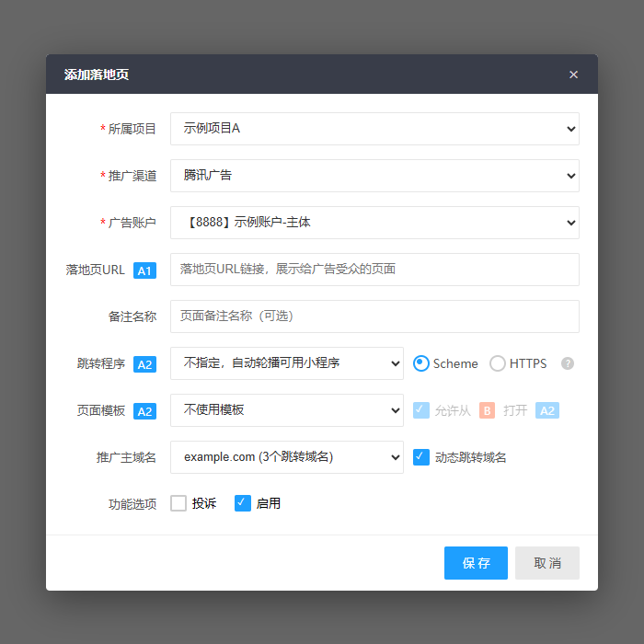Open the 跳转程序 dropdown
Image resolution: width=644 pixels, height=644 pixels.
287,363
